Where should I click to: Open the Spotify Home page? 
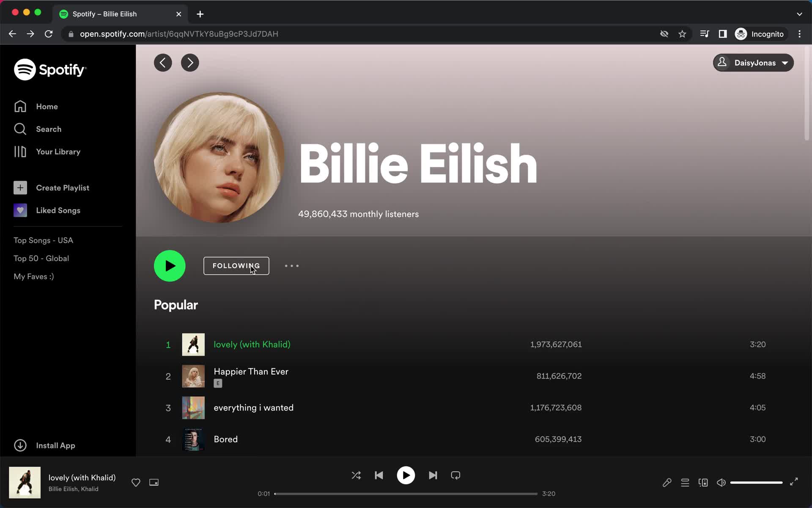tap(47, 106)
